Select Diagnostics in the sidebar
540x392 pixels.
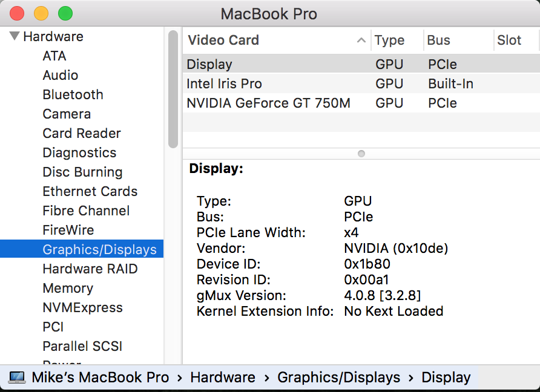click(79, 152)
